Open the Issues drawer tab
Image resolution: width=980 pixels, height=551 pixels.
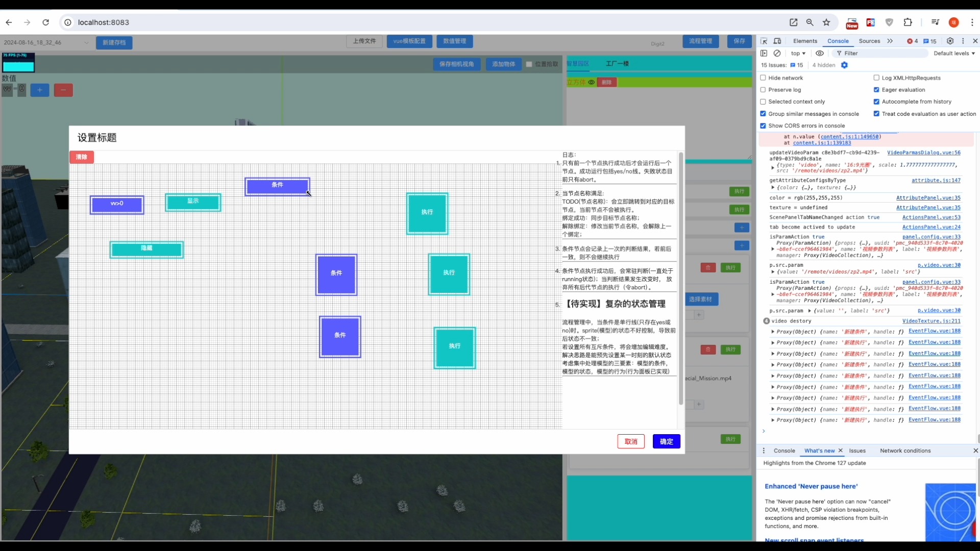click(x=857, y=450)
